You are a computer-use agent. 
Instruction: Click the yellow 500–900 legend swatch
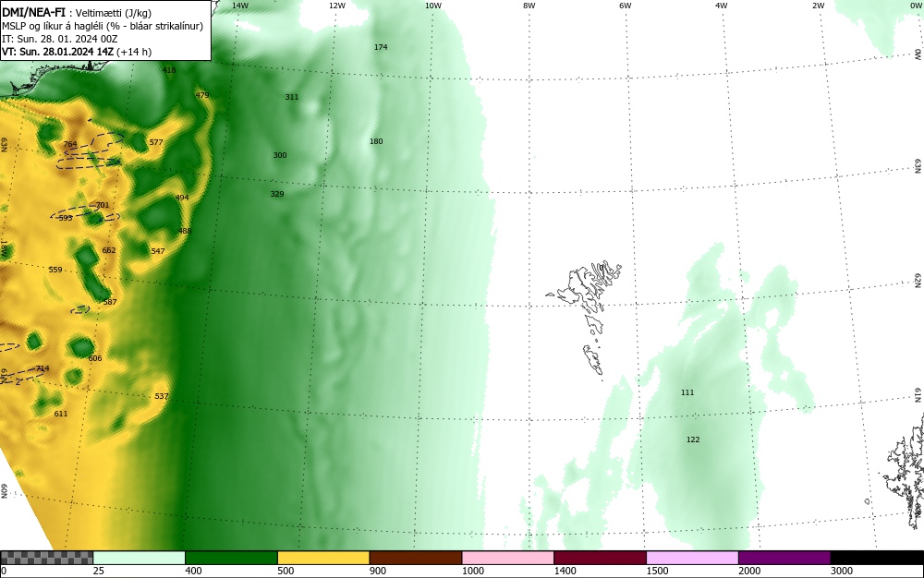click(323, 558)
